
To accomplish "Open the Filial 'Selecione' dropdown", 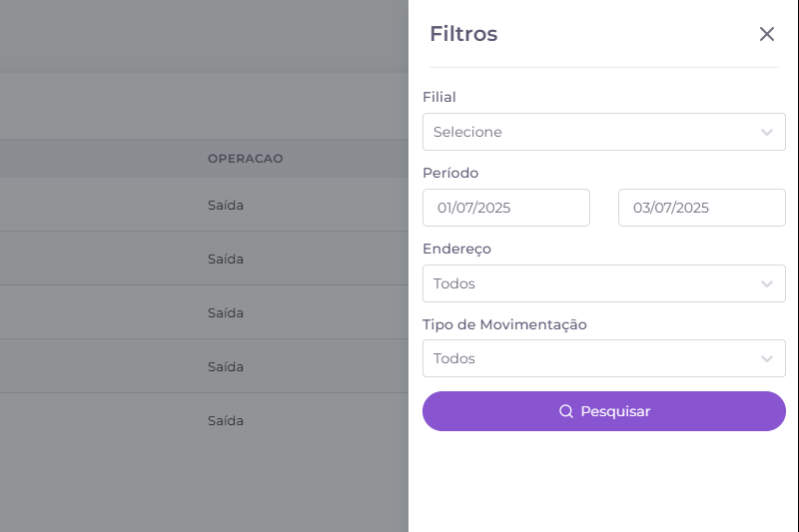I will (589, 132).
